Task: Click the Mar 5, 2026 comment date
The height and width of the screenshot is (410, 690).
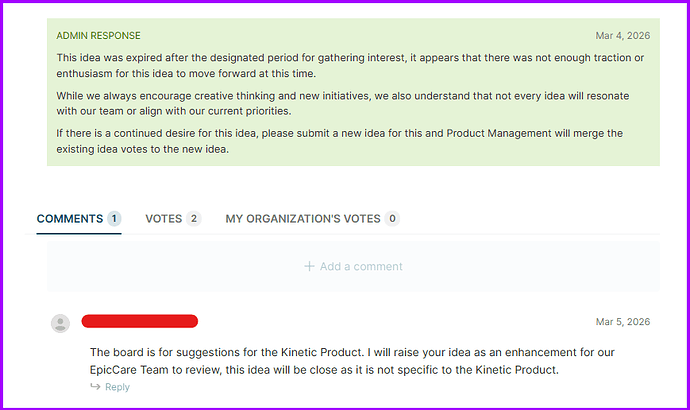Action: (x=622, y=322)
